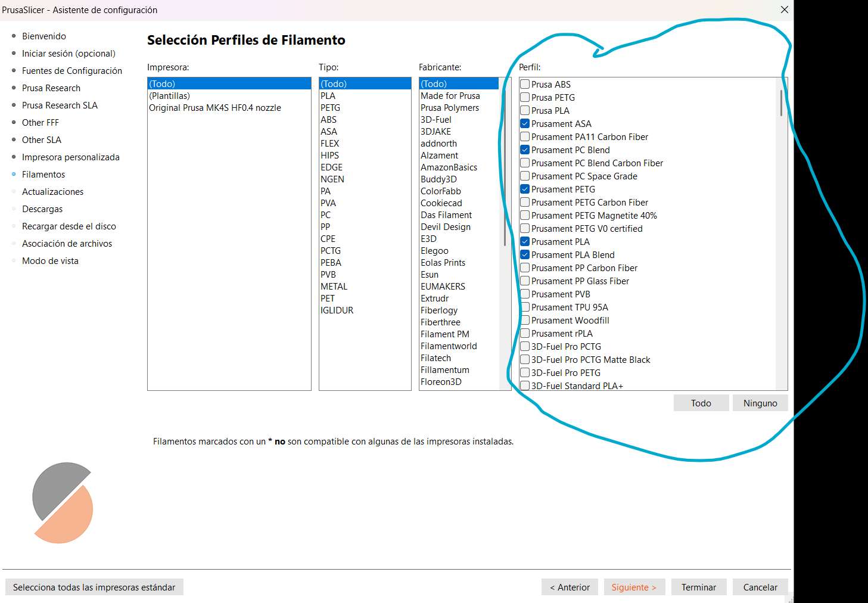Select ColorFabb manufacturer

pos(459,191)
